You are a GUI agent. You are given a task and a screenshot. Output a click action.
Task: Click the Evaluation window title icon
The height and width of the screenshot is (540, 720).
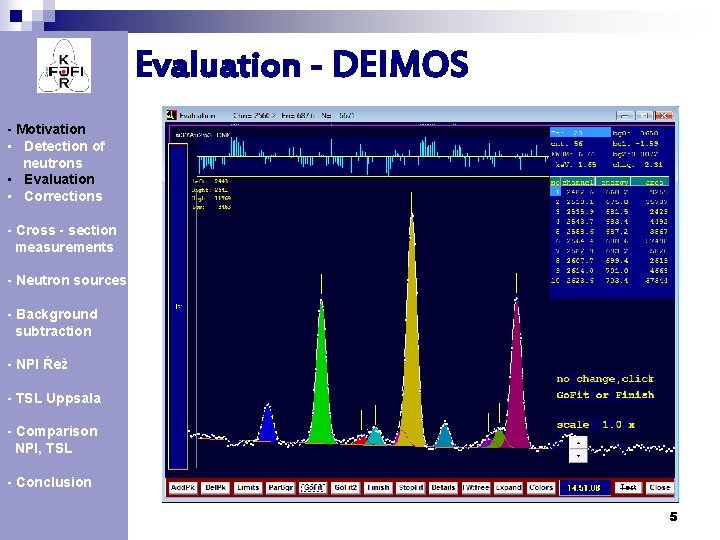(172, 115)
